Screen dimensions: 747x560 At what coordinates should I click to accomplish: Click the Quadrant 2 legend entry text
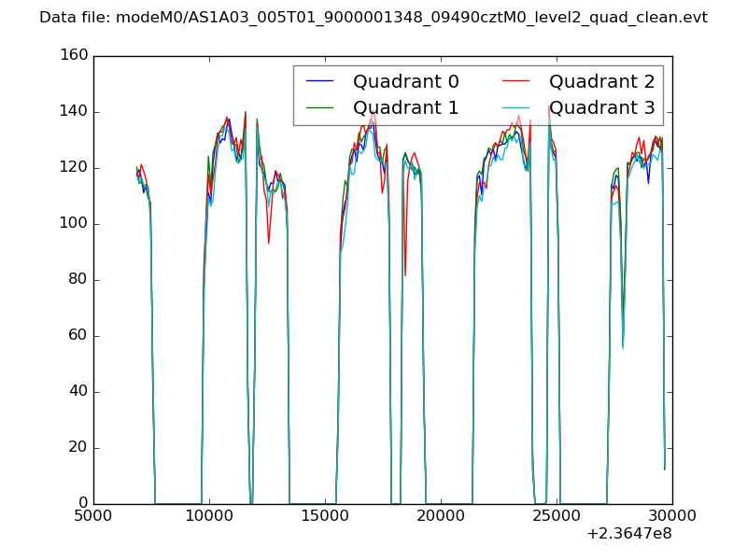(601, 81)
